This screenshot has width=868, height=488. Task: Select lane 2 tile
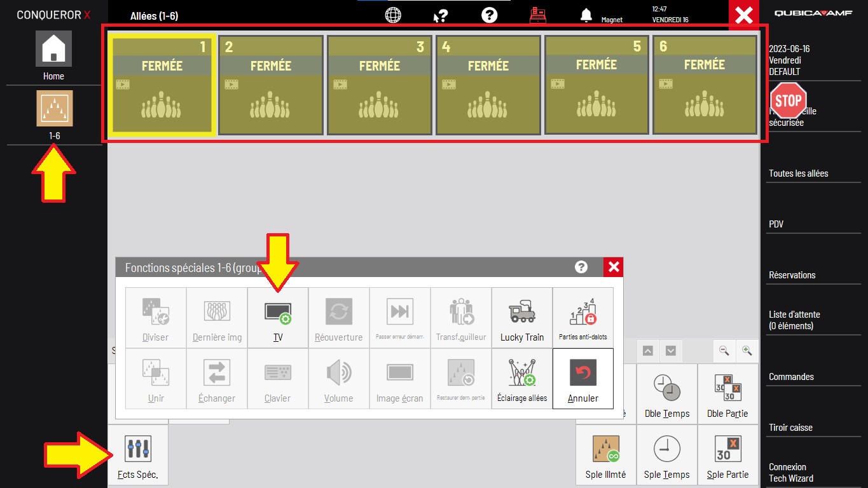(271, 85)
